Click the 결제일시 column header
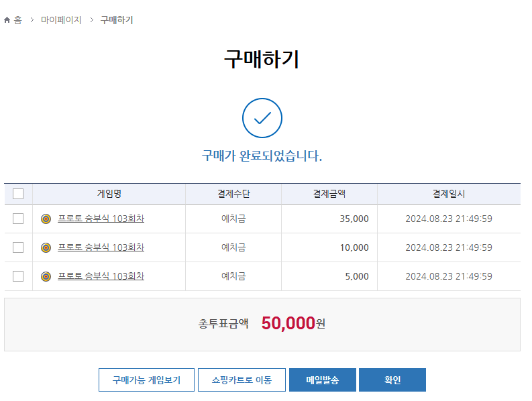Viewport: 532px width, 401px height. [x=448, y=194]
